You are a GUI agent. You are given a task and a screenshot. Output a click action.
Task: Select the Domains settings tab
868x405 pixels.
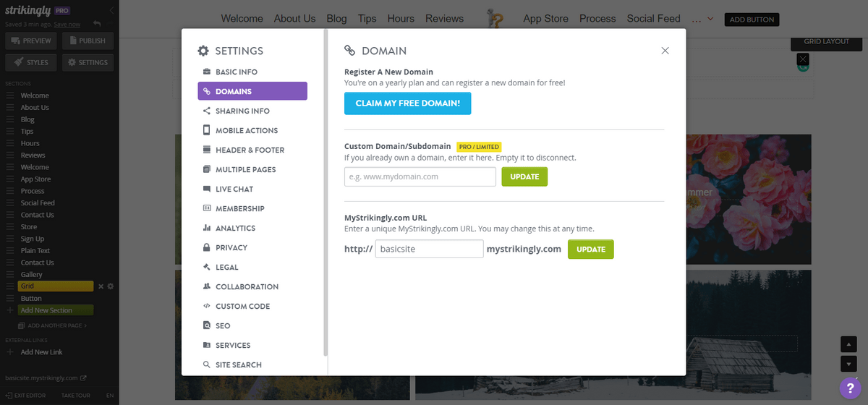pos(252,91)
